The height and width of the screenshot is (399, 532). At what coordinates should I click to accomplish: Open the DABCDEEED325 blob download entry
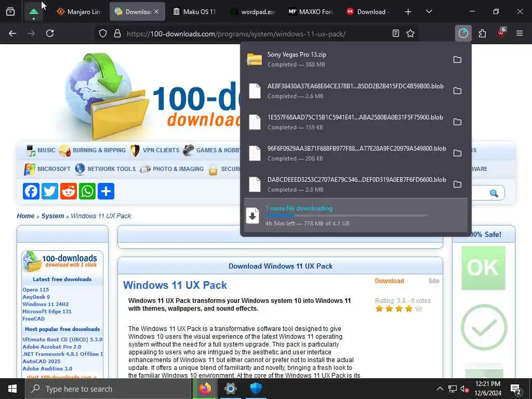tap(345, 184)
